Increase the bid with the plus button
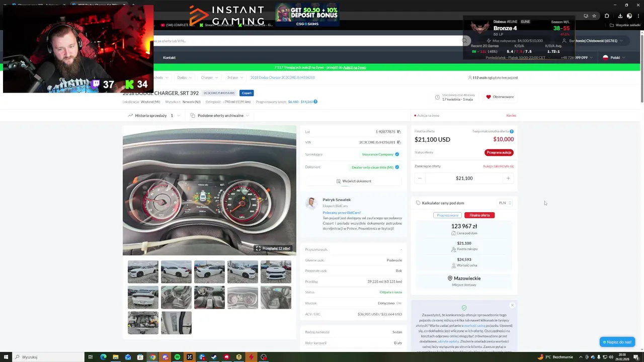This screenshot has height=362, width=644. (x=508, y=178)
